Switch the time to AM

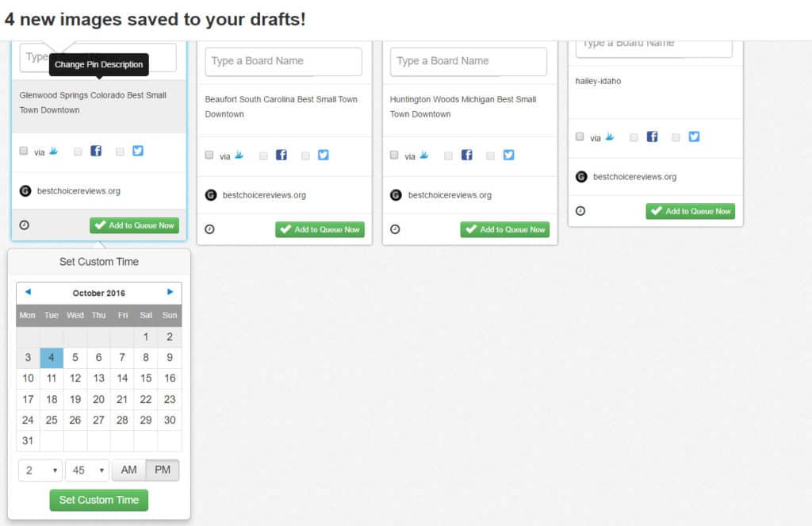(x=128, y=470)
